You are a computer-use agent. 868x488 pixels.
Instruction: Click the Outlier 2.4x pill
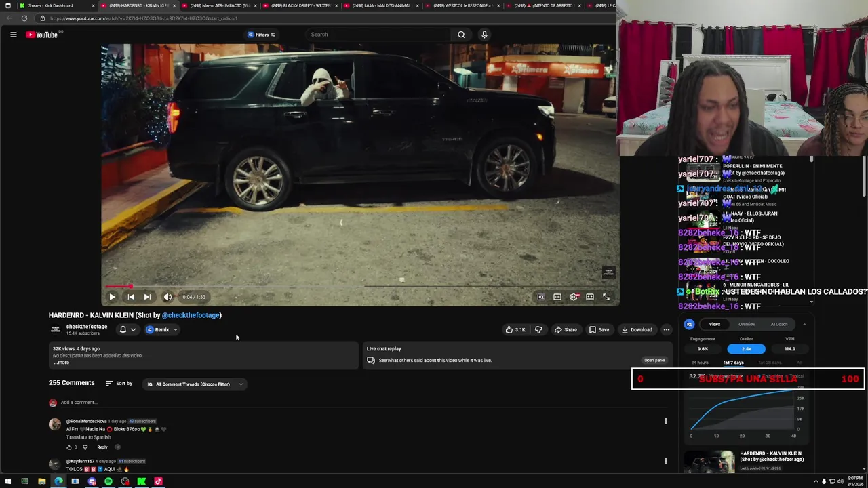pyautogui.click(x=746, y=349)
